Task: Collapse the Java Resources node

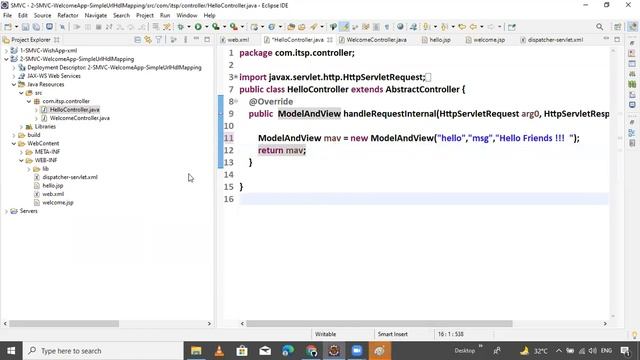Action: pyautogui.click(x=14, y=84)
